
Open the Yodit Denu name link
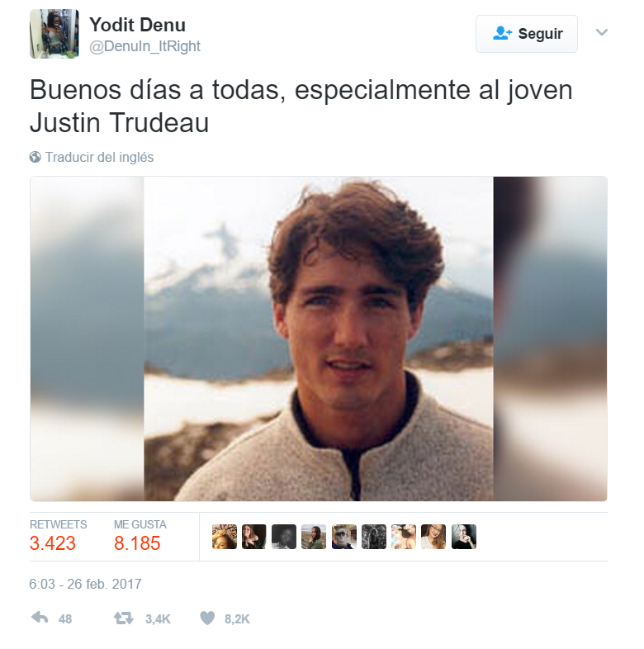click(x=137, y=25)
